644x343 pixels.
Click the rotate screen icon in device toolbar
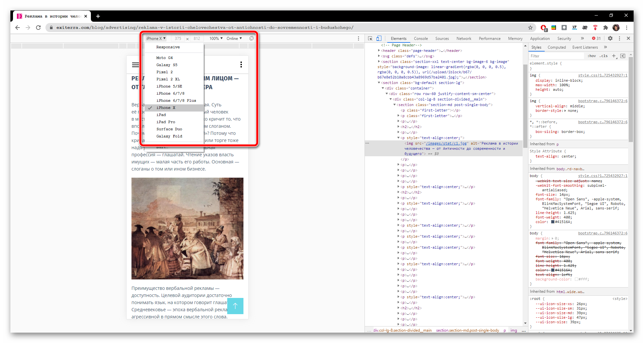[x=251, y=38]
